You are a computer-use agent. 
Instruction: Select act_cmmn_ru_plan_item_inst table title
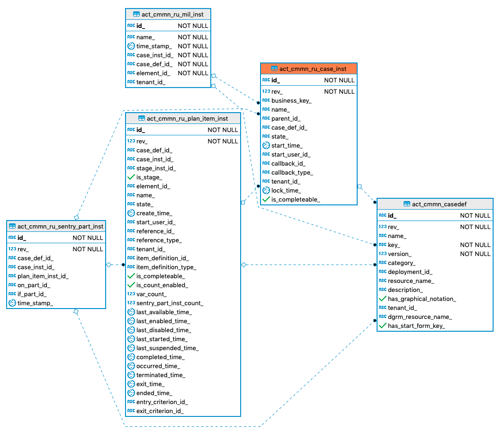187,118
